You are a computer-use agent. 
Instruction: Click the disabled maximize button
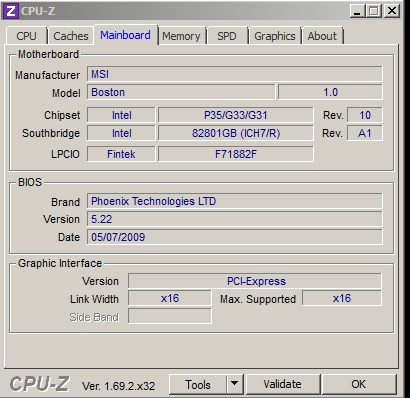(374, 11)
